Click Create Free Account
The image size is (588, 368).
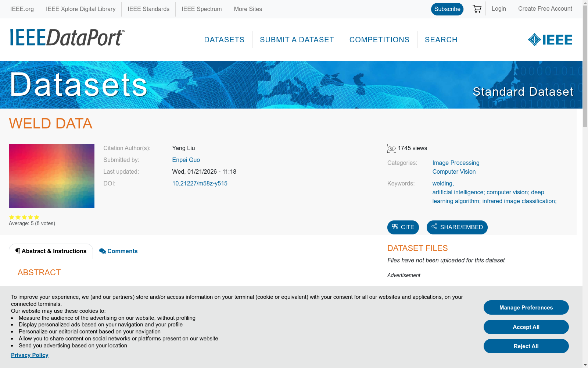(x=545, y=9)
